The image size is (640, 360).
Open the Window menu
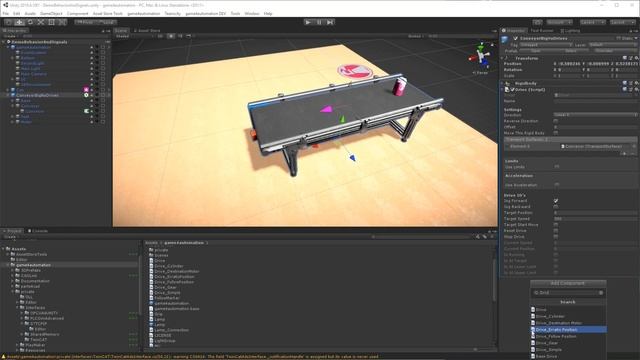pos(252,13)
